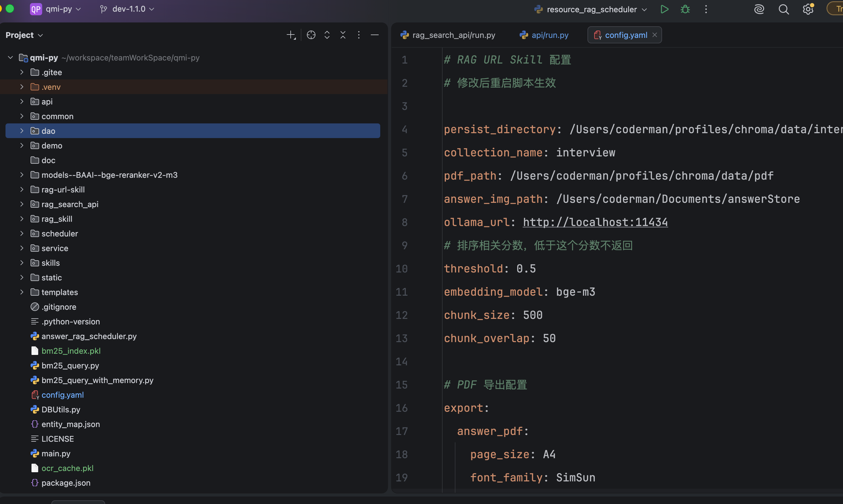Open the qmi-py project switcher dropdown

[56, 9]
